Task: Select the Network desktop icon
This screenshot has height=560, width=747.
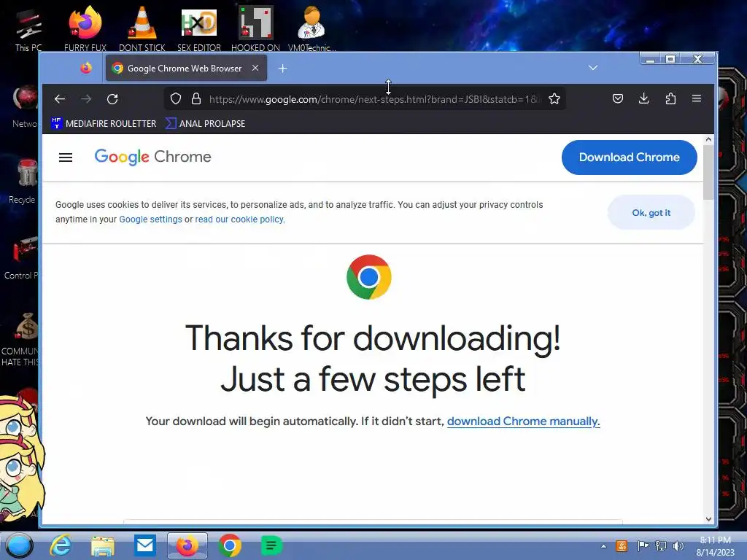Action: click(x=25, y=106)
